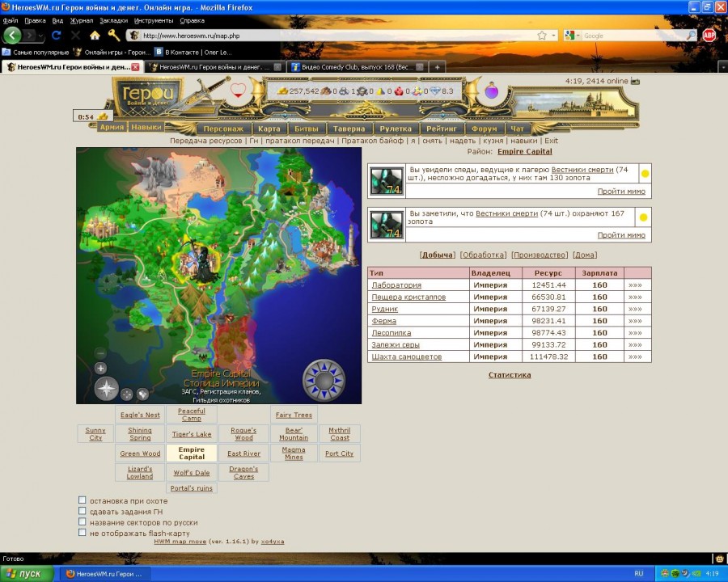Enable the 'остановка при охоте' checkbox

[x=83, y=500]
